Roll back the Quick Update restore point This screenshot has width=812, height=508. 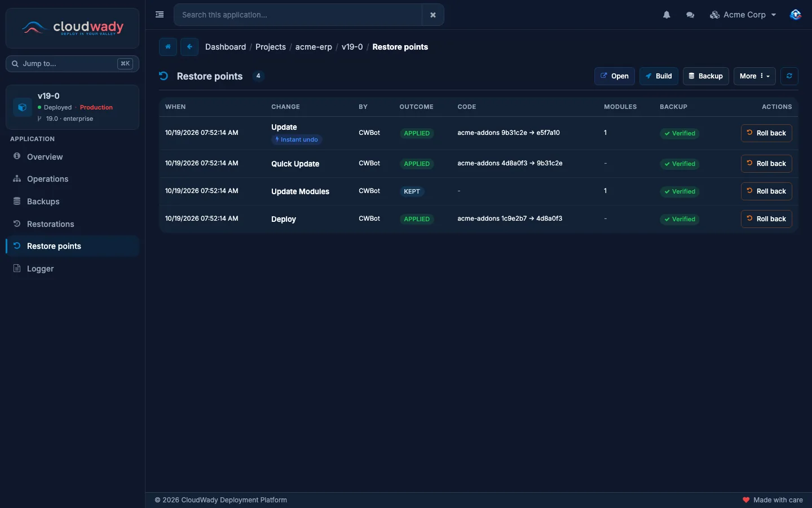pyautogui.click(x=766, y=164)
